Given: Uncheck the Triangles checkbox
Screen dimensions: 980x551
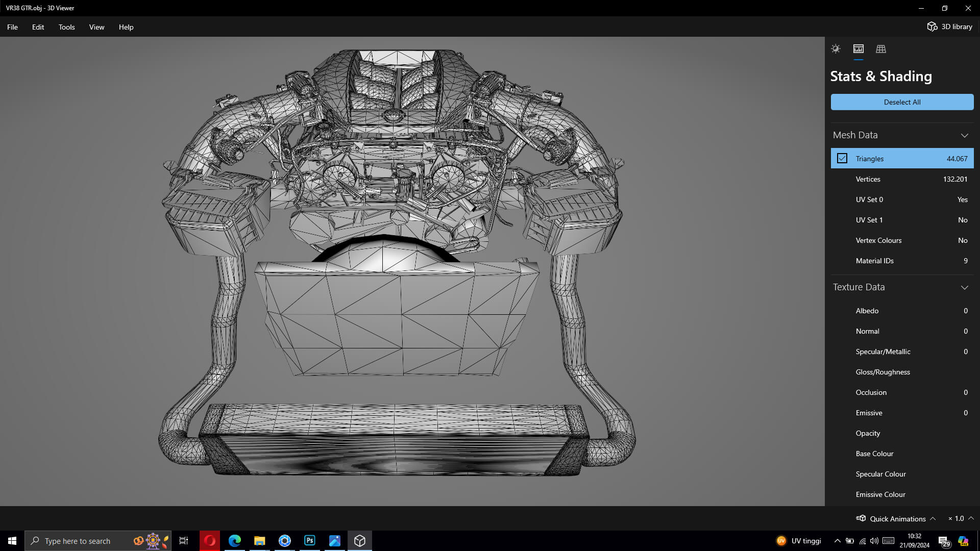Looking at the screenshot, I should (x=842, y=159).
